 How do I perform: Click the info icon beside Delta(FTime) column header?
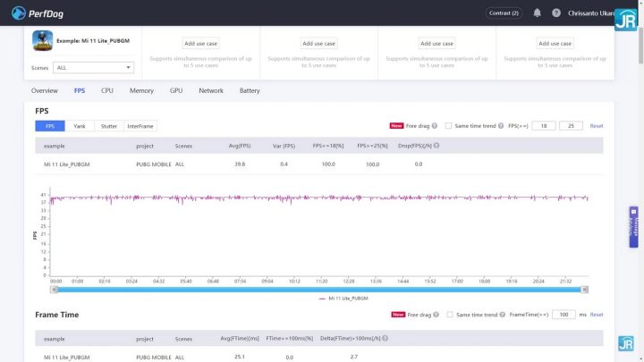385,338
